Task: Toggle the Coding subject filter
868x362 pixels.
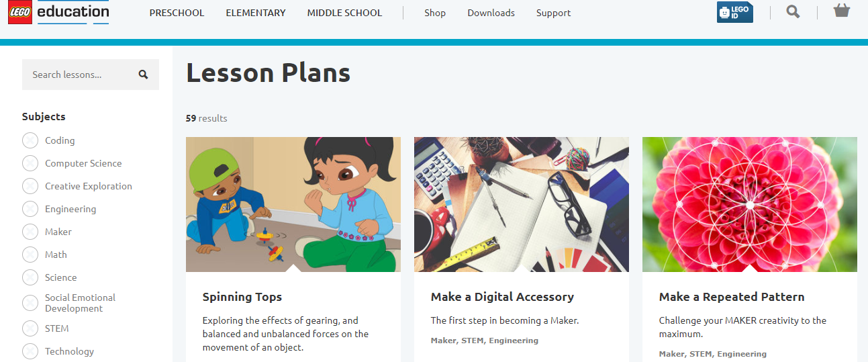Action: click(x=30, y=140)
